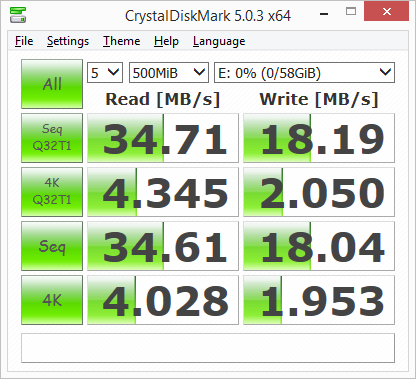Expand the test count dropdown showing 5

coord(105,72)
